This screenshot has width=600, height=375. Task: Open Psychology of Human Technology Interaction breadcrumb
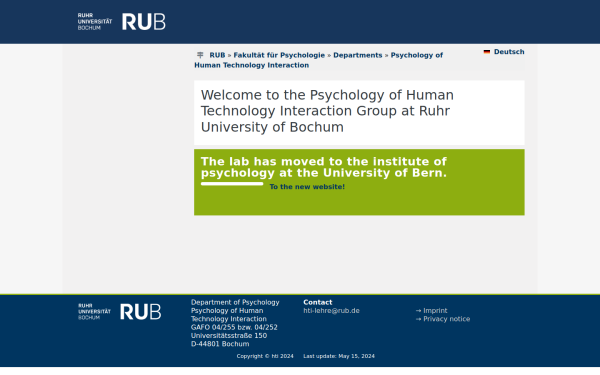click(318, 60)
